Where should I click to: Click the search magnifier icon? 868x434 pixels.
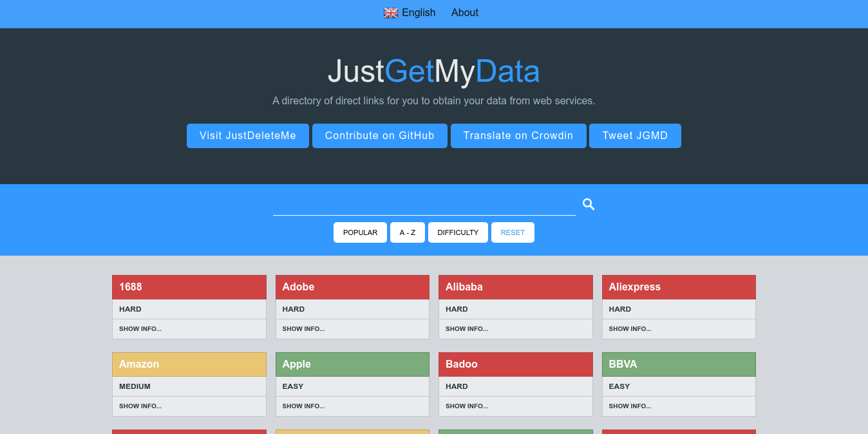click(x=588, y=204)
